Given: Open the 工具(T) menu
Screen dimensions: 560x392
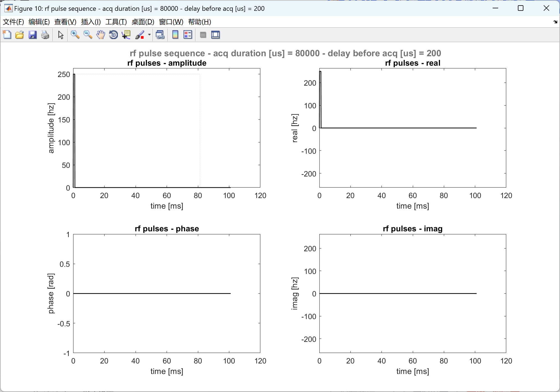Looking at the screenshot, I should coord(116,22).
